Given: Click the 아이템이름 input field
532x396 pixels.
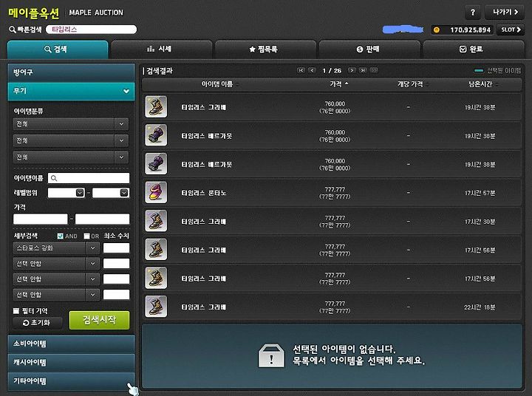Looking at the screenshot, I should coord(89,178).
